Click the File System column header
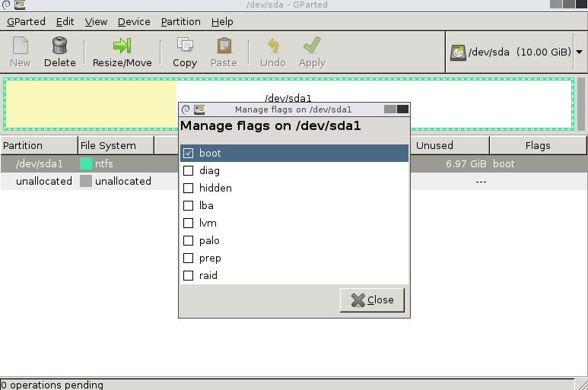The width and height of the screenshot is (588, 390). click(116, 145)
